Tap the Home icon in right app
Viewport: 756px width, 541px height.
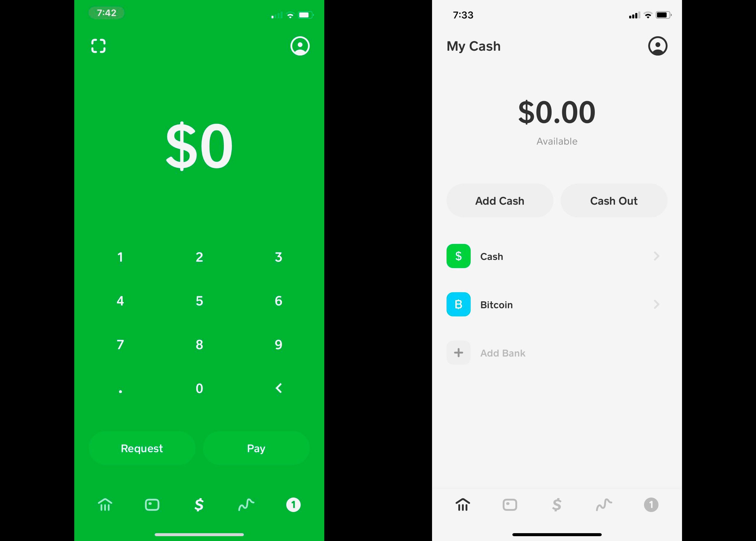[464, 504]
